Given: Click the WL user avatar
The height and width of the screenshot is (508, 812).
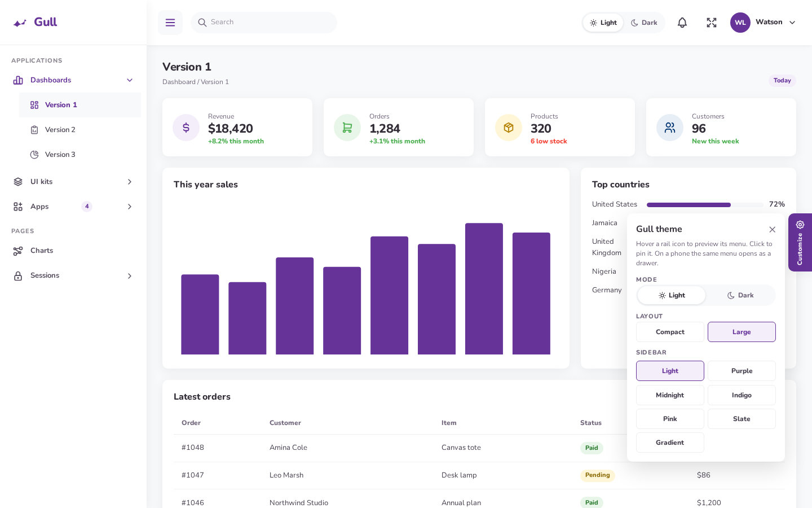Looking at the screenshot, I should click(740, 23).
